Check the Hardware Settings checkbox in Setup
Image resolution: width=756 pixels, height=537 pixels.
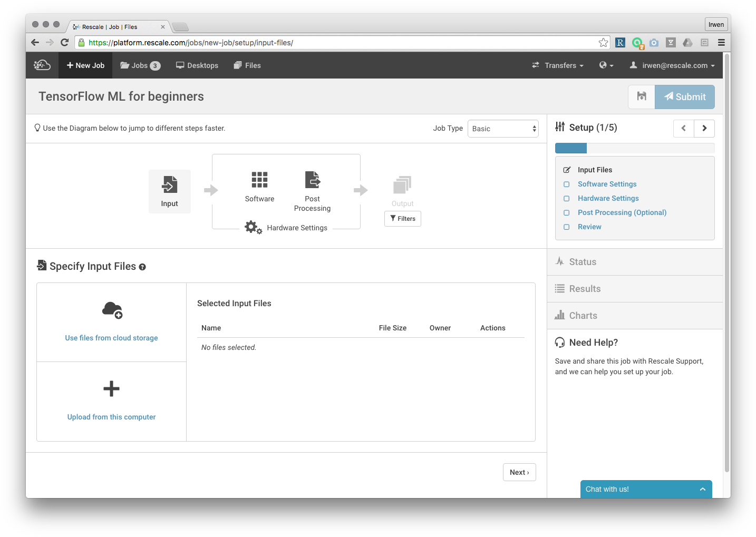pos(566,198)
